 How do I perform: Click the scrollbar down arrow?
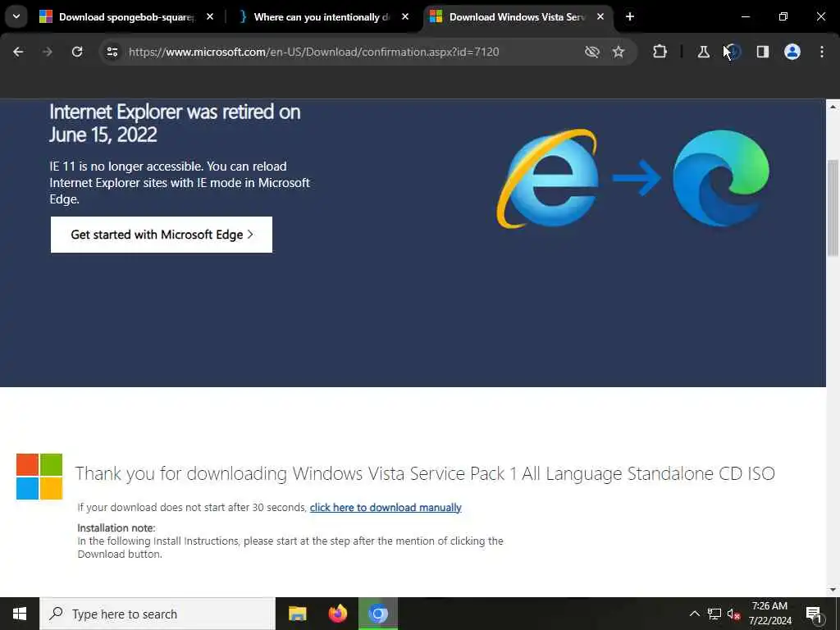click(x=833, y=590)
